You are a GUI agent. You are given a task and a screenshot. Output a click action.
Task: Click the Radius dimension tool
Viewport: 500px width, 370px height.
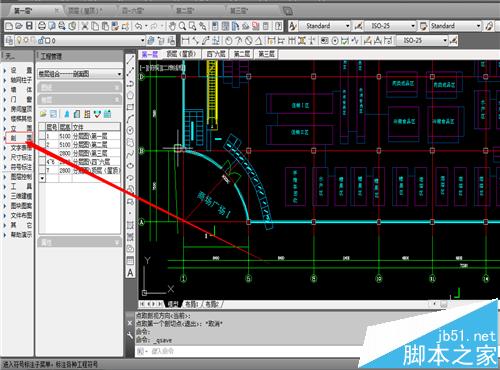[229, 41]
